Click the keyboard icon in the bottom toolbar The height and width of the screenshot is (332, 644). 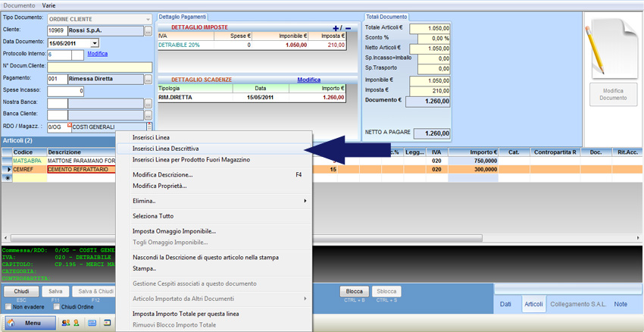(x=92, y=323)
